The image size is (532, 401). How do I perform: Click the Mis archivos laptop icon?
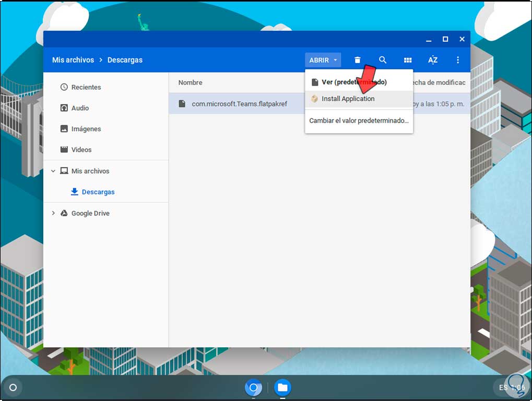pos(64,171)
